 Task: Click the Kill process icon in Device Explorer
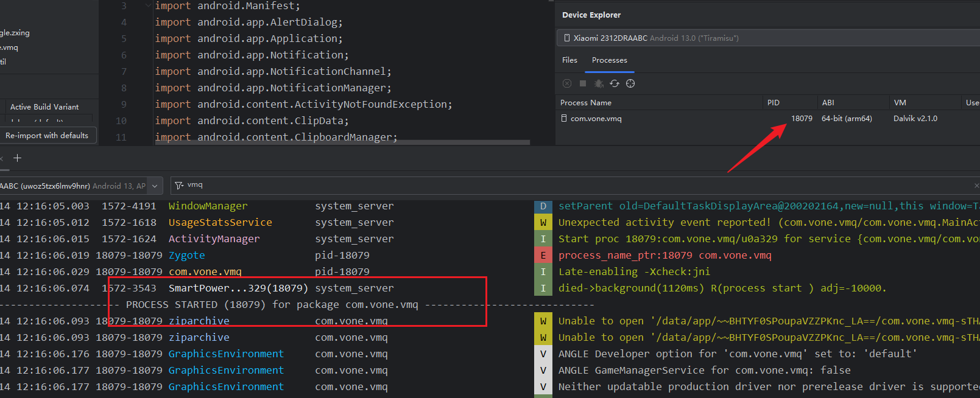click(x=567, y=83)
